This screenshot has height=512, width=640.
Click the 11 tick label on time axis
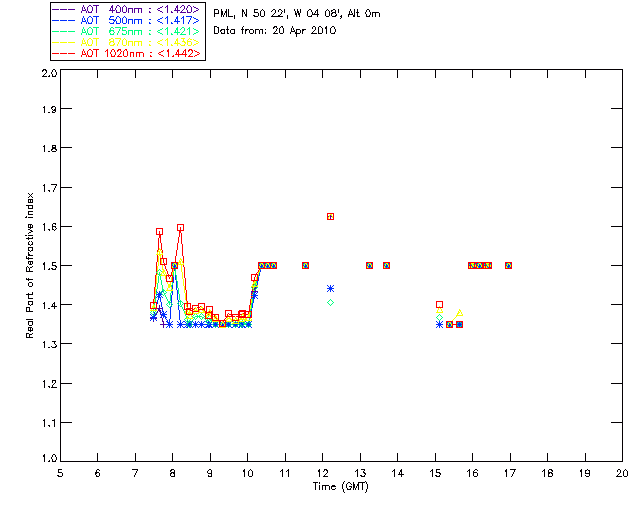click(x=285, y=473)
